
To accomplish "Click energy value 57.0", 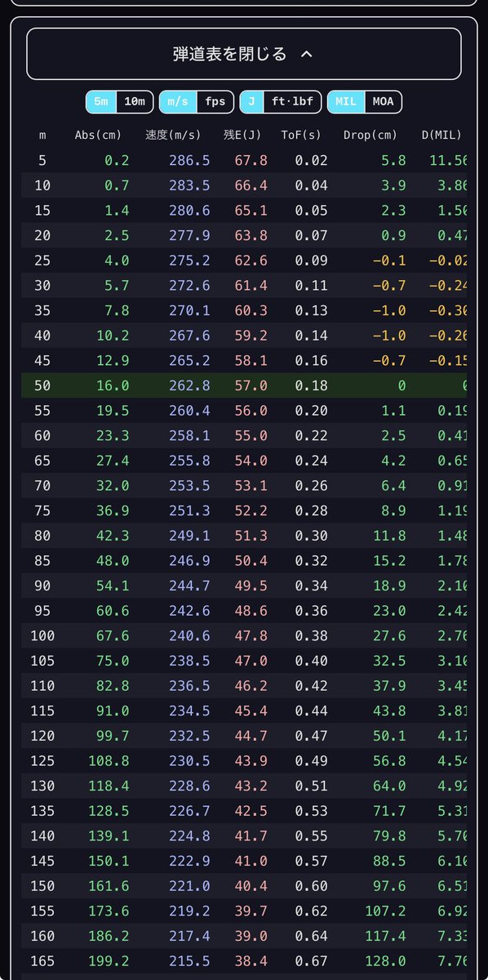I will [x=251, y=387].
